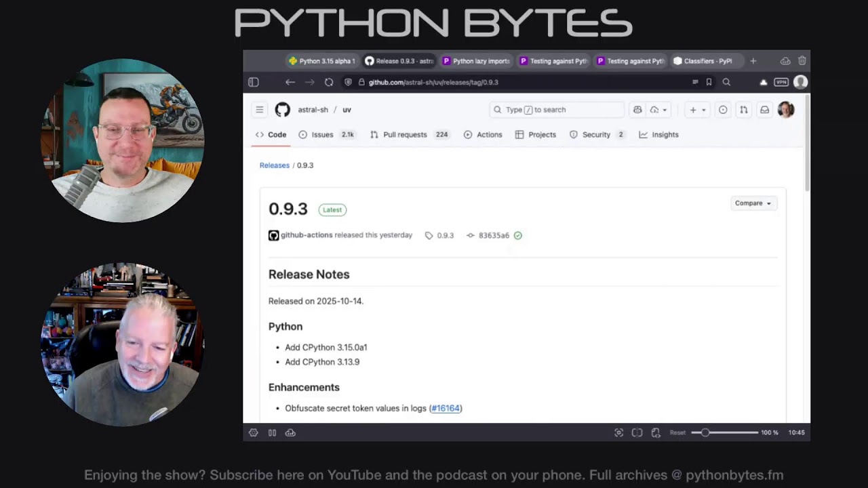Click inside the Type / to search field

556,109
